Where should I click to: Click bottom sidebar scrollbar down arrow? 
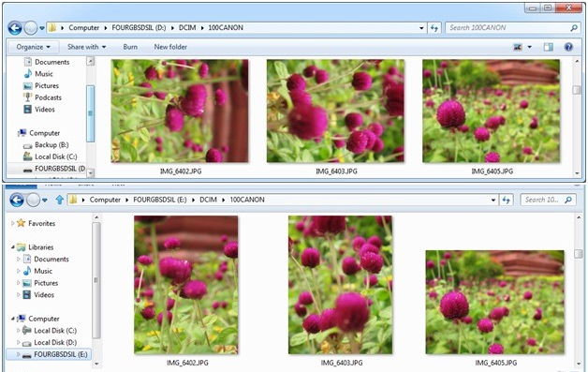96,364
